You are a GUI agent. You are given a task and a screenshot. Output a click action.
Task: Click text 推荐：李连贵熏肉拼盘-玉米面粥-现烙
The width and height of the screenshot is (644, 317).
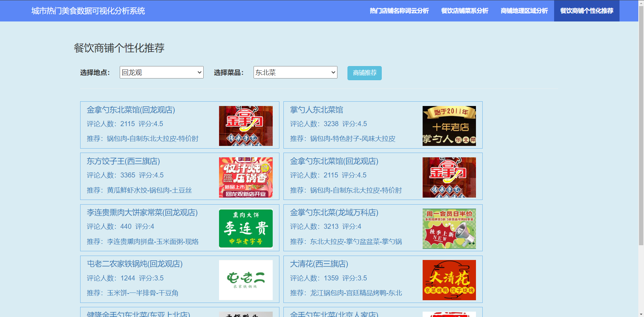[143, 242]
